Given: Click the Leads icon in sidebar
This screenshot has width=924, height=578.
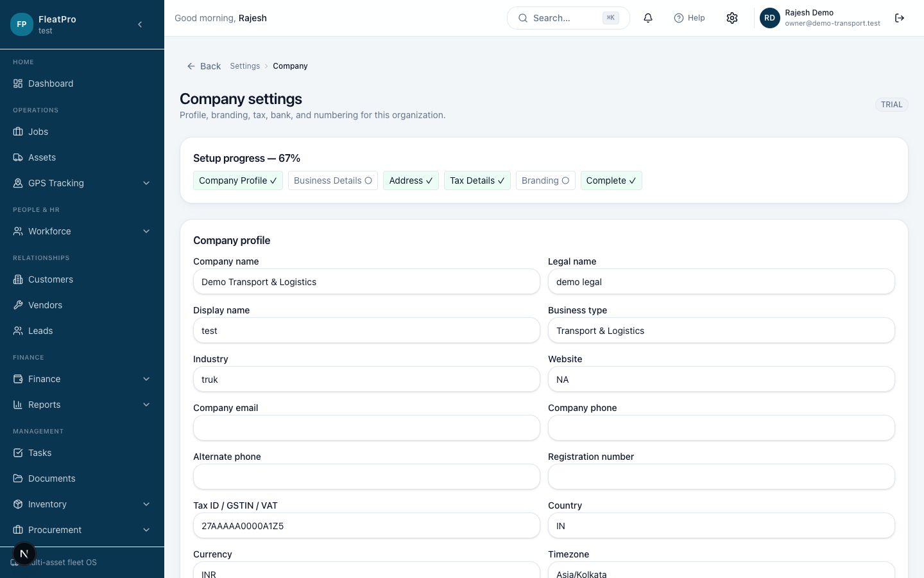Looking at the screenshot, I should 18,331.
